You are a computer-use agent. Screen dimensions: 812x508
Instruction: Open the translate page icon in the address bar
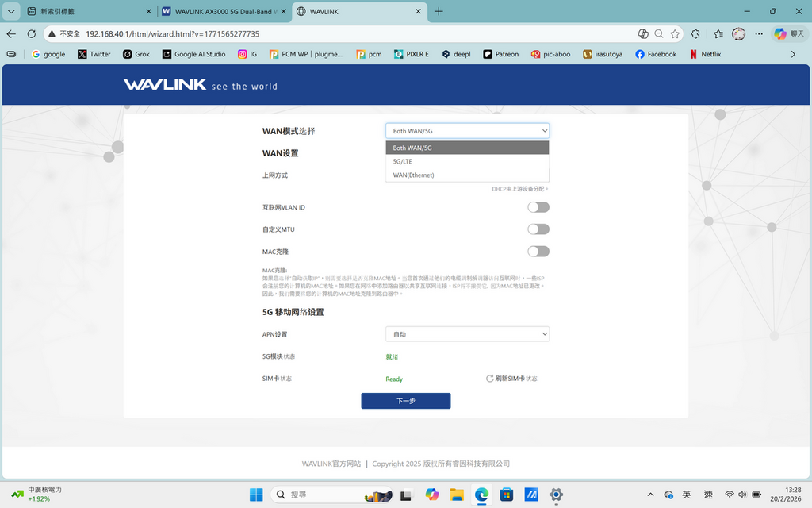point(643,35)
